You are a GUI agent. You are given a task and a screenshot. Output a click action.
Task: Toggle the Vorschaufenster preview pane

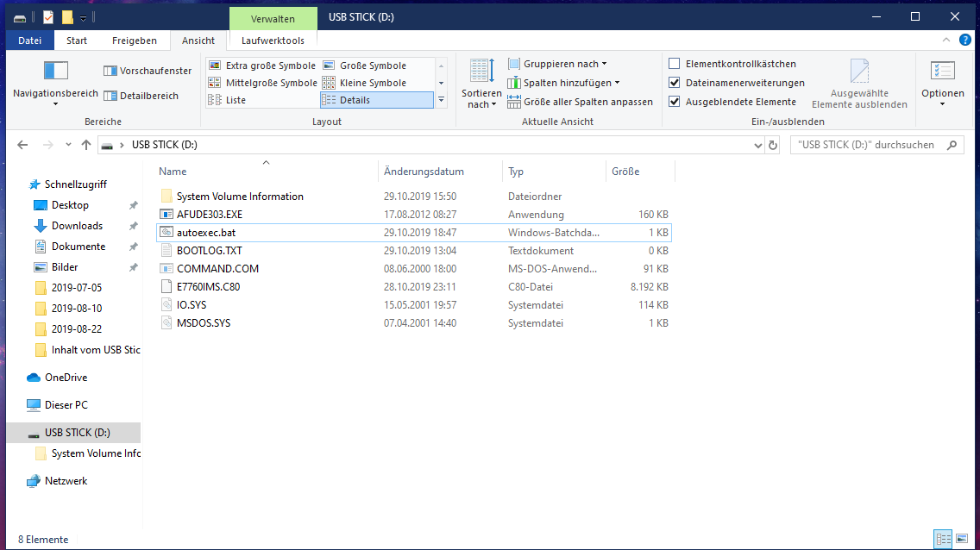[148, 71]
